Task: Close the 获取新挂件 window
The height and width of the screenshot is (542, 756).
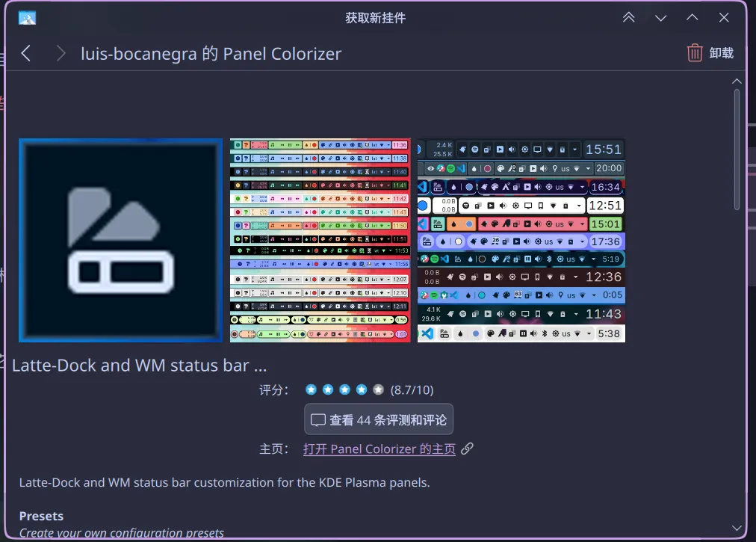Action: tap(724, 17)
